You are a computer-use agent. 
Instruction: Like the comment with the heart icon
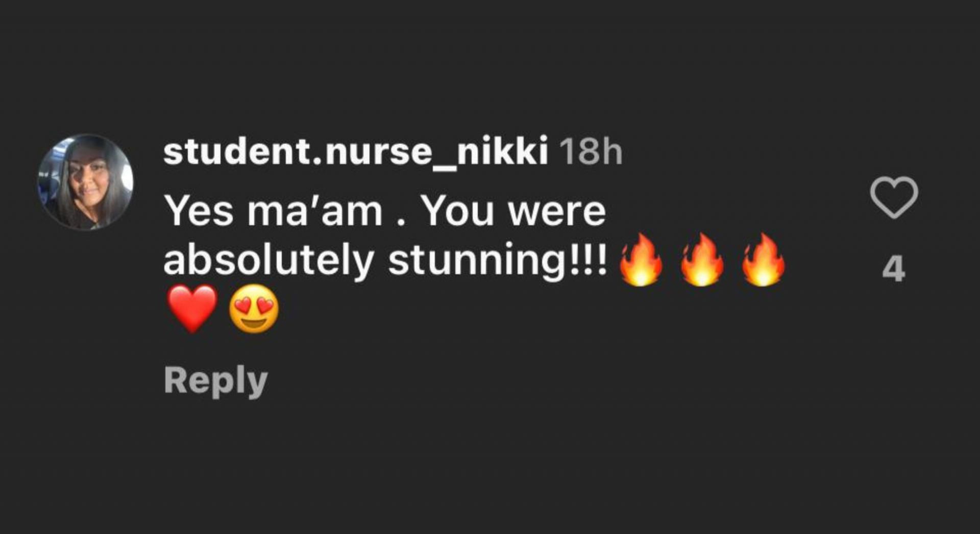click(x=894, y=197)
